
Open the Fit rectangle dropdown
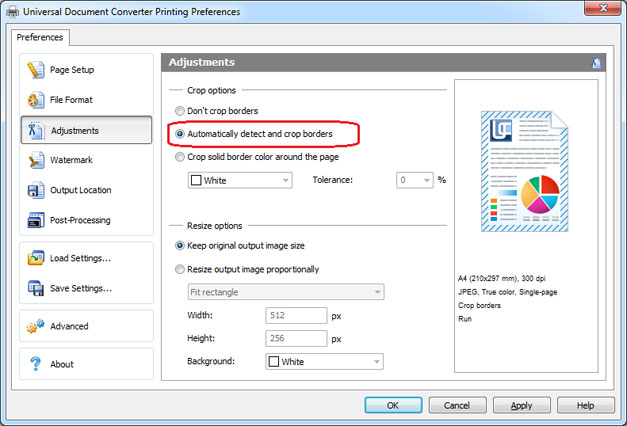(x=286, y=292)
